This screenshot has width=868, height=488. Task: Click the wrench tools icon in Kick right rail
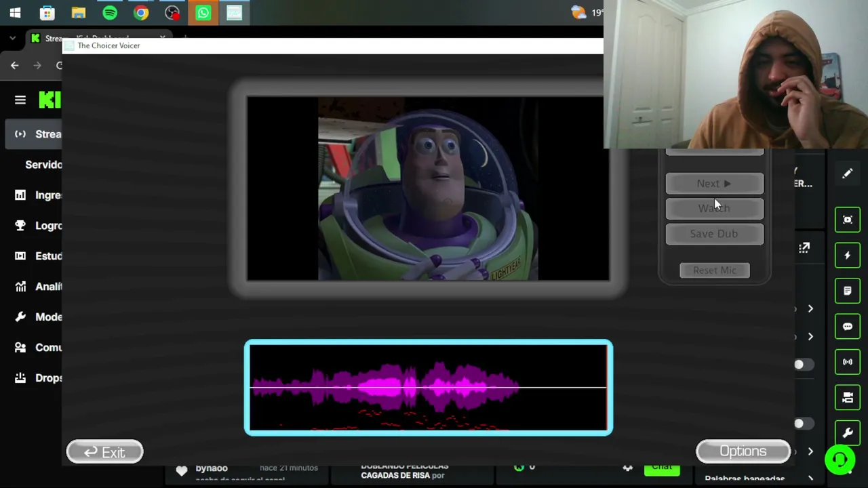[x=848, y=433]
